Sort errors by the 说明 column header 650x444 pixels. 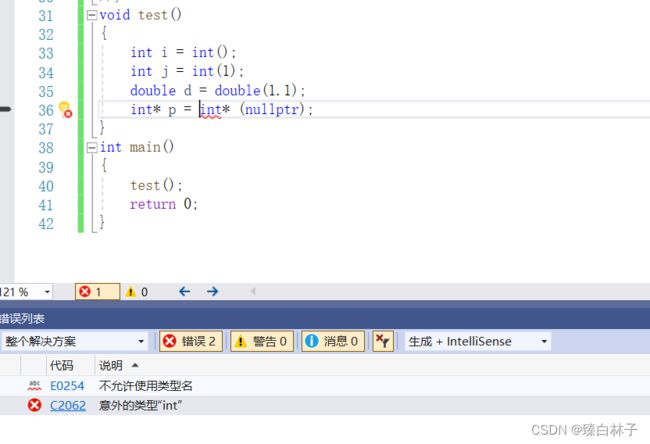pyautogui.click(x=112, y=366)
